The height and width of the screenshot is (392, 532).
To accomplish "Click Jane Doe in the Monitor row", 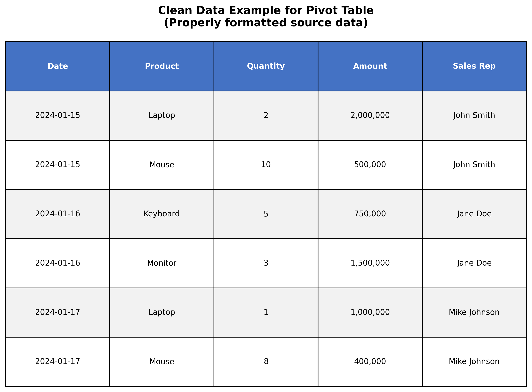I will (x=474, y=263).
